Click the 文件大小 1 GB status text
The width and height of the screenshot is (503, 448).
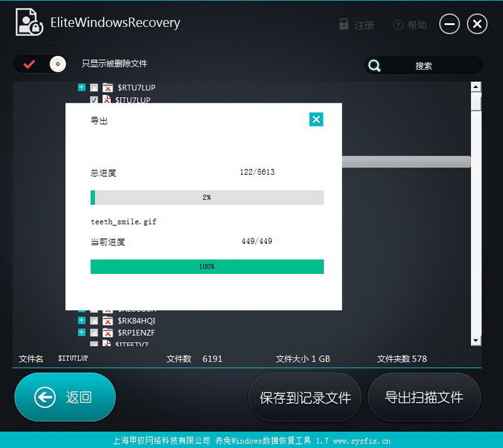[302, 359]
